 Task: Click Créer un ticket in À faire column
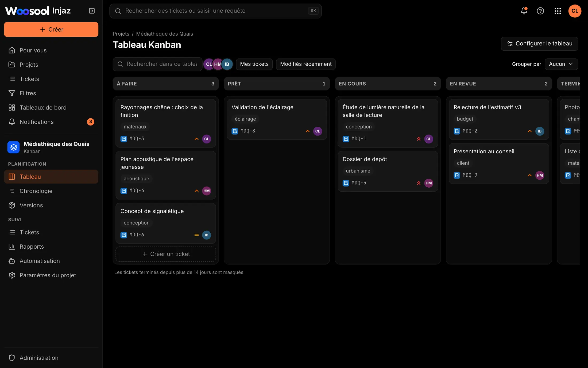(x=166, y=254)
